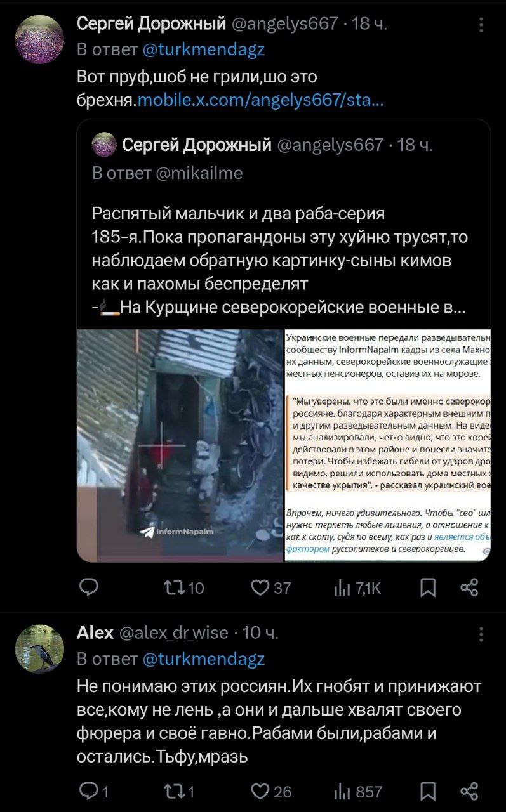Screen dimensions: 506x812
Task: Open the mobile.x.com/angelys667 link
Action: tap(260, 100)
